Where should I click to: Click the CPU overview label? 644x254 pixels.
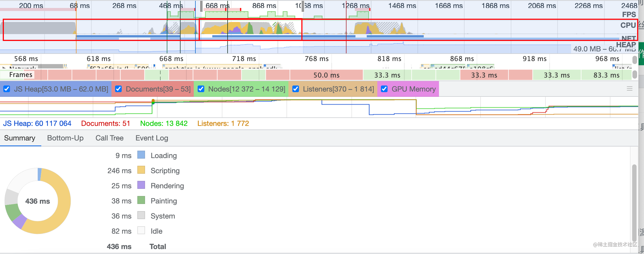(x=628, y=25)
